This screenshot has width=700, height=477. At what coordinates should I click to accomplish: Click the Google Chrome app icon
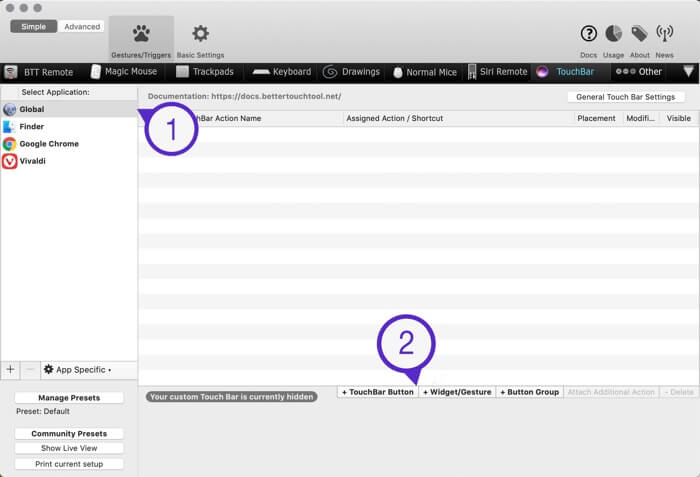click(x=9, y=144)
